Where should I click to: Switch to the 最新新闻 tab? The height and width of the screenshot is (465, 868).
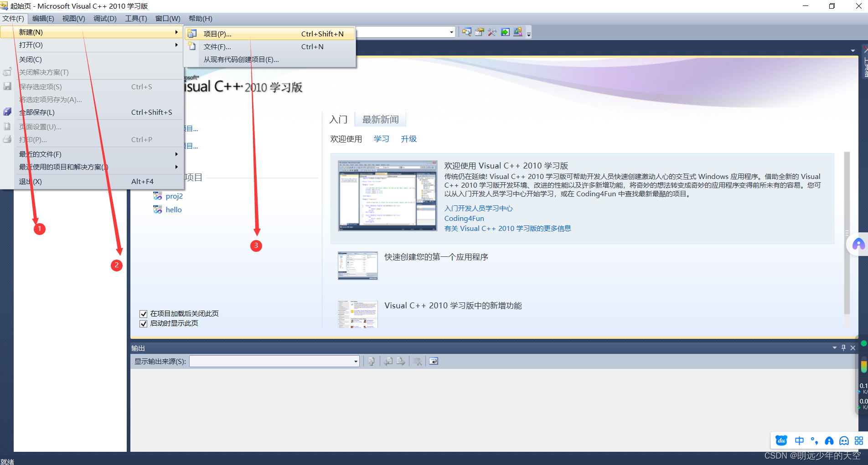tap(380, 119)
